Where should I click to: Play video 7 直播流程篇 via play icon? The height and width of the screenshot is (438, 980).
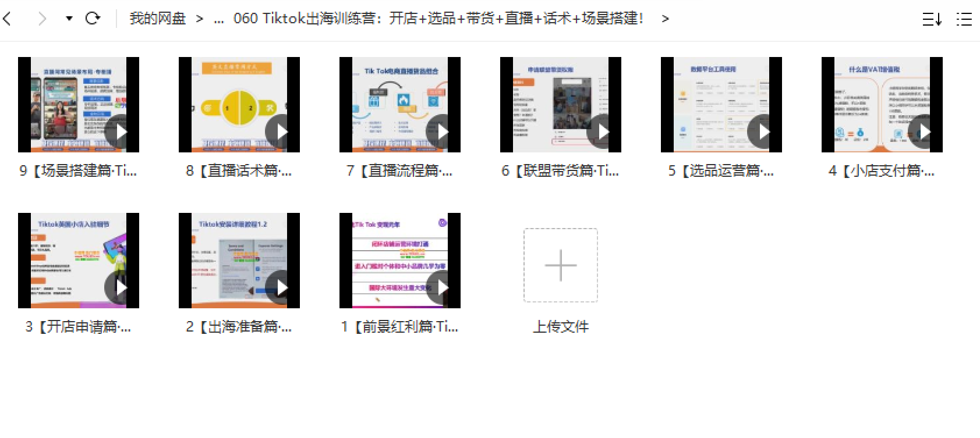coord(441,132)
